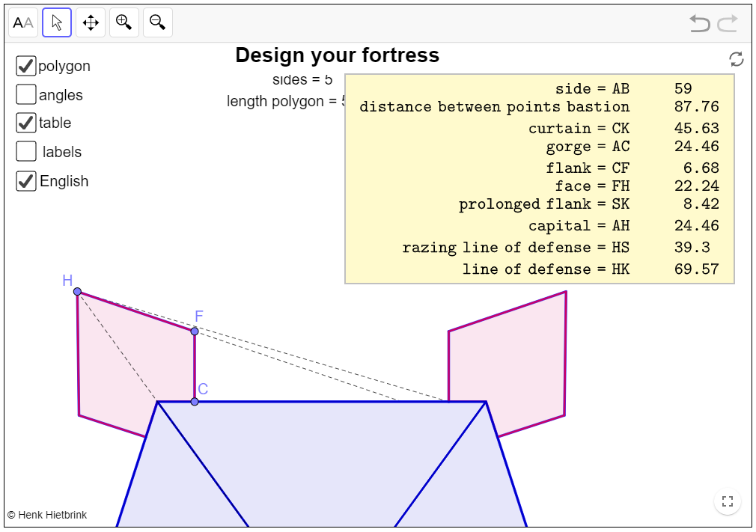Hide the table via its checkbox
Viewport: 756px width, 532px height.
(x=26, y=123)
